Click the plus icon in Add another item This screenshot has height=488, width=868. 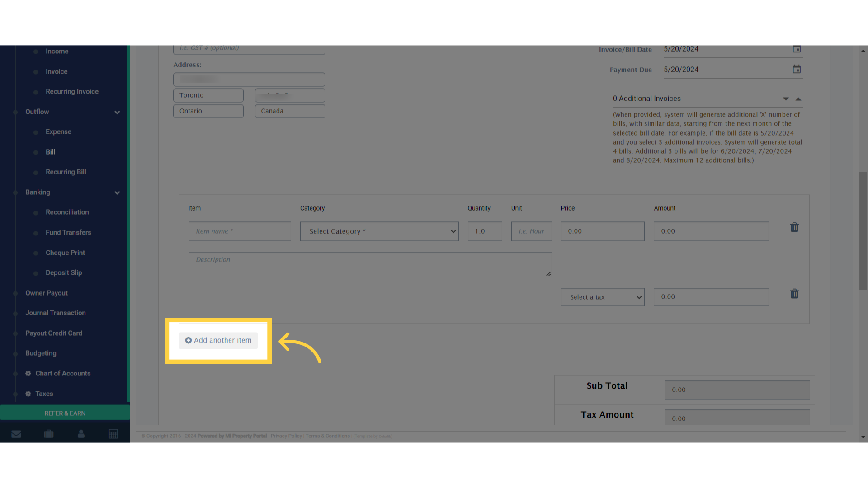coord(189,340)
